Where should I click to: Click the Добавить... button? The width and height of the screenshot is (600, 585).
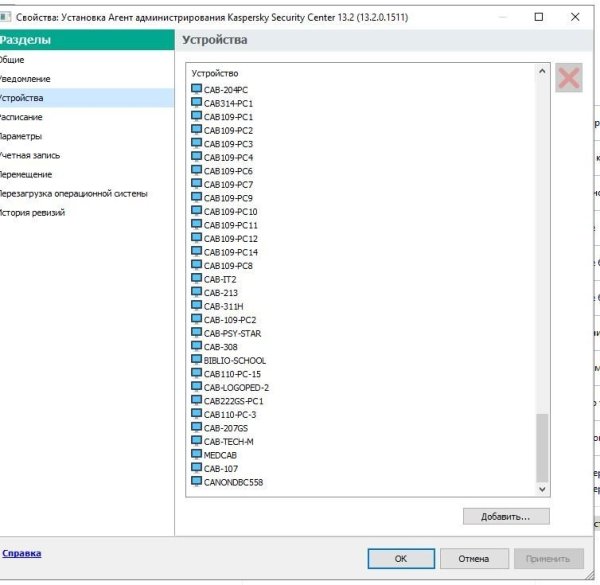click(x=506, y=517)
